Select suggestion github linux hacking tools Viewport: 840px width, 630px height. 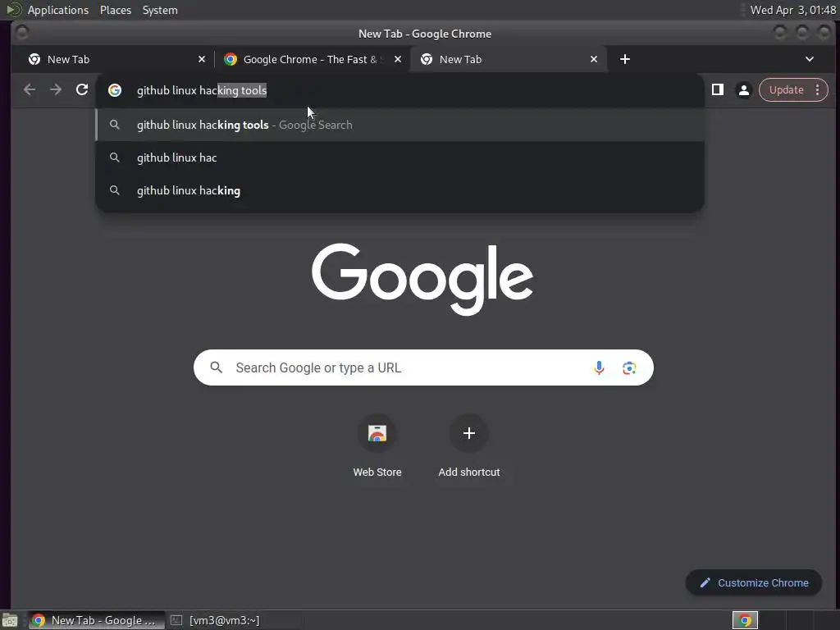(x=399, y=125)
